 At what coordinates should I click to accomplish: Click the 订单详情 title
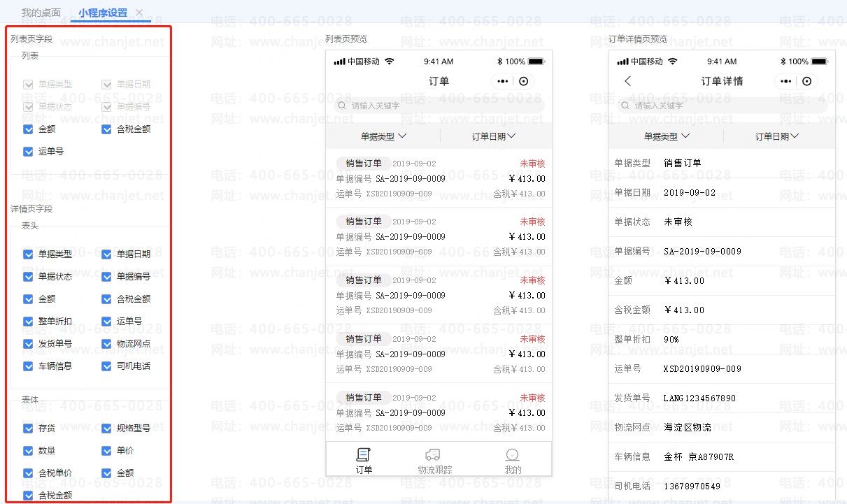722,81
